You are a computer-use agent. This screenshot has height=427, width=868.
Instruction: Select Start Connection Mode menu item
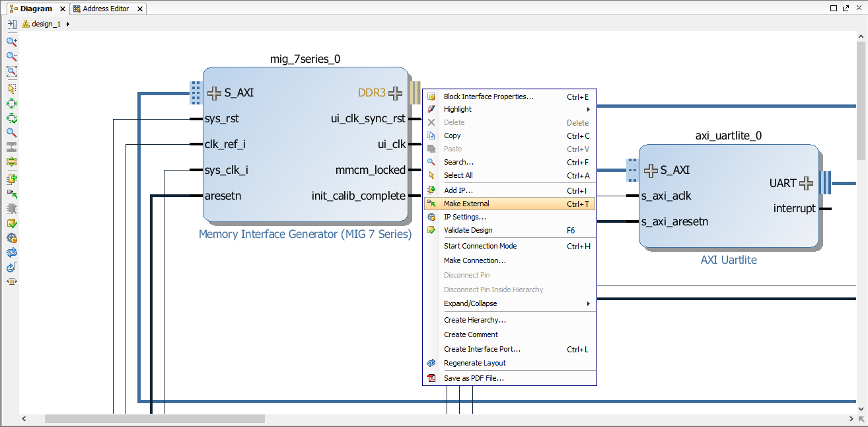click(510, 246)
